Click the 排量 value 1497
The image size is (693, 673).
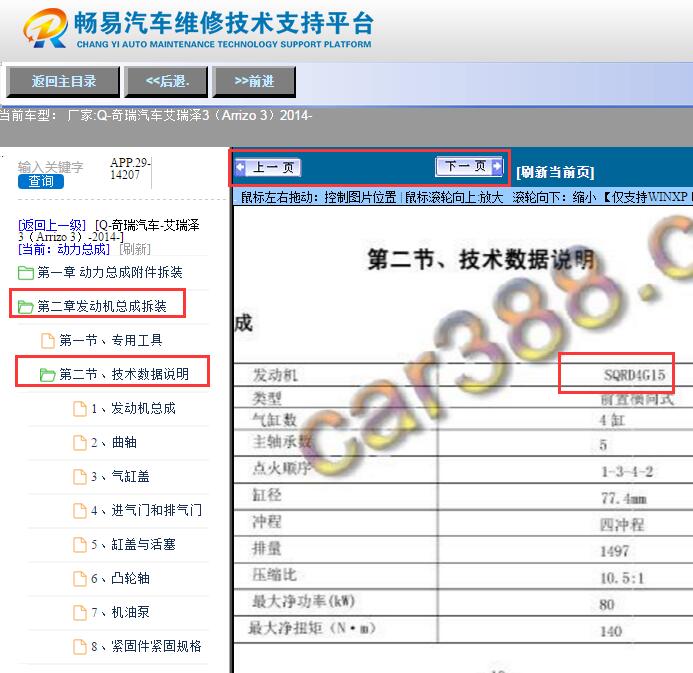614,551
